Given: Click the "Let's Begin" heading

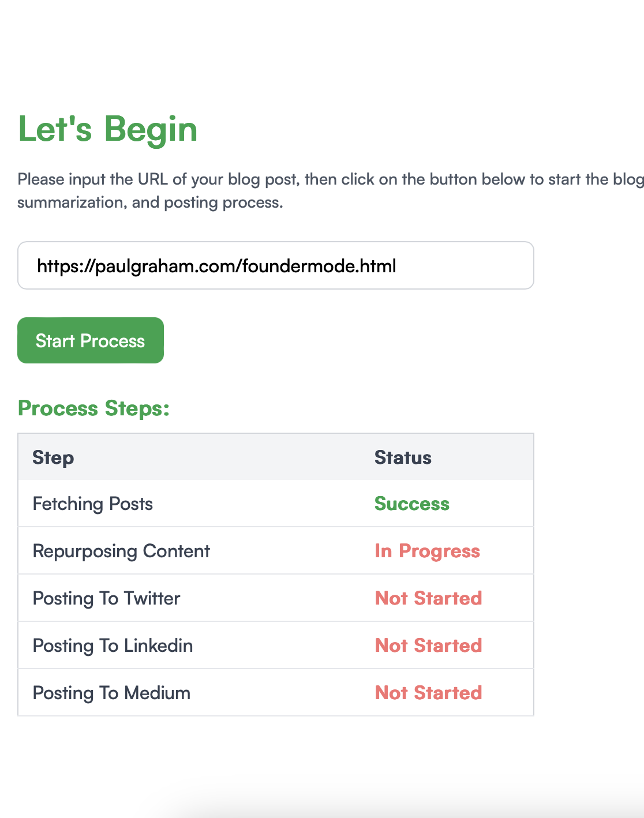Looking at the screenshot, I should (x=108, y=129).
